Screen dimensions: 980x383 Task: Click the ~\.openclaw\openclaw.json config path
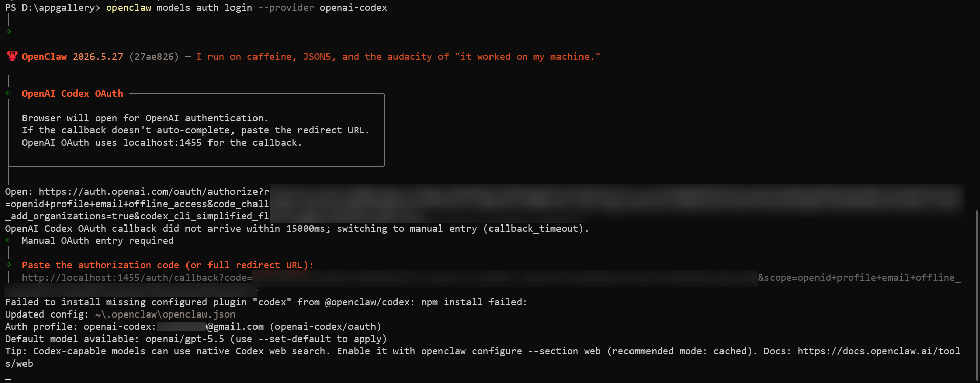tap(165, 314)
